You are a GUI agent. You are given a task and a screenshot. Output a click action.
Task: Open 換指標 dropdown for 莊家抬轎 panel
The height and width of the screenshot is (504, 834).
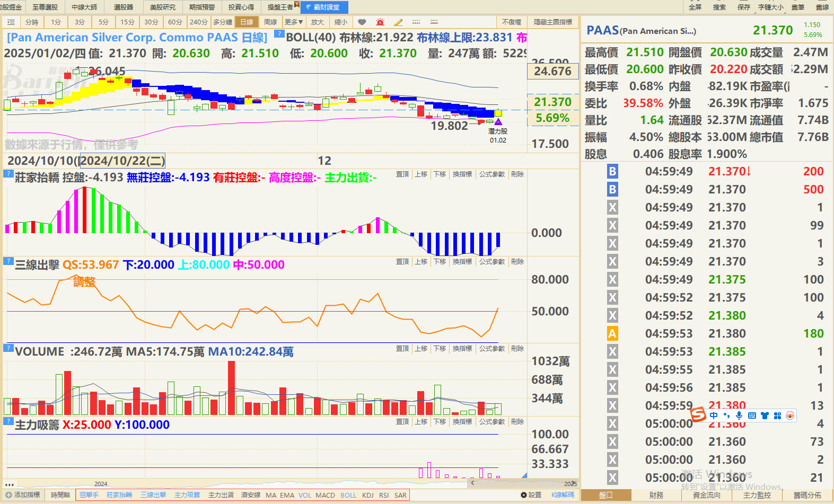[x=462, y=174]
